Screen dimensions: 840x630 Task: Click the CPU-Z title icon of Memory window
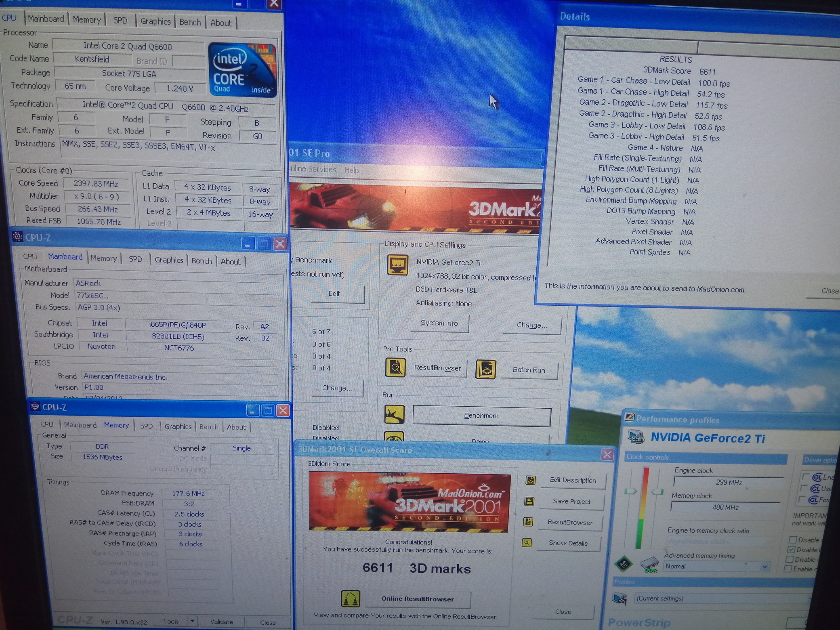(x=35, y=406)
